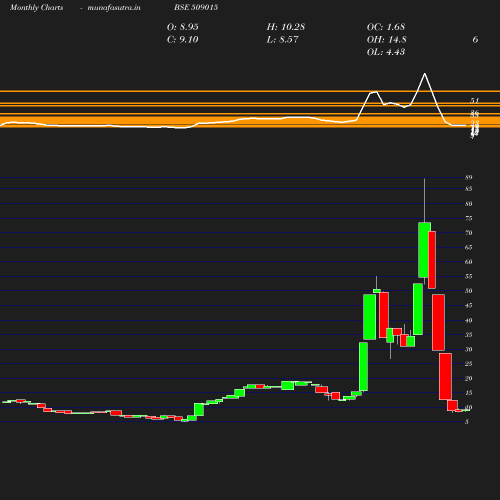
Task: Click the price axis label '55'
Action: click(x=469, y=276)
